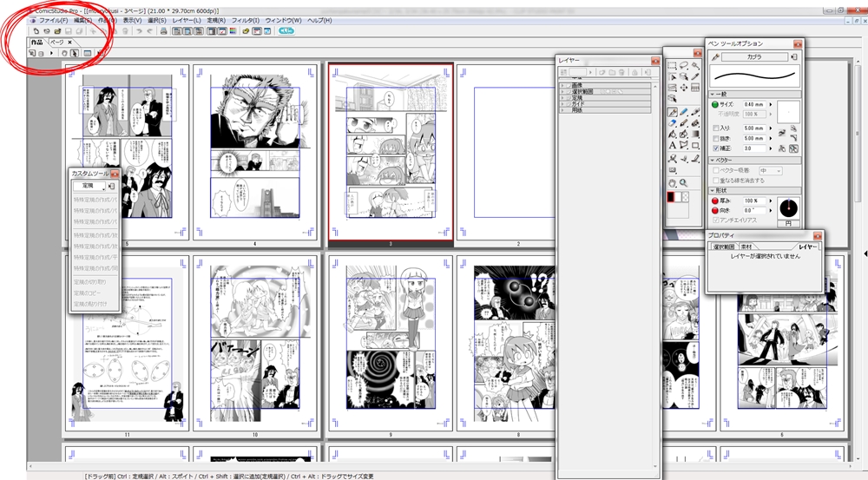The width and height of the screenshot is (868, 480).
Task: Toggle the アンチエイリアス checkbox
Action: tap(716, 220)
